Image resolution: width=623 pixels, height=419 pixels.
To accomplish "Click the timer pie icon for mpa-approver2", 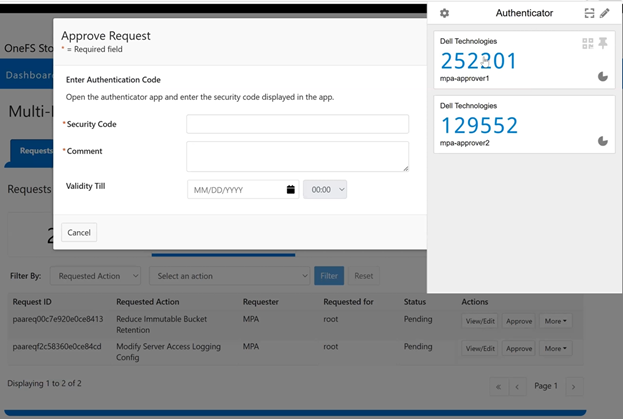I will [x=603, y=141].
